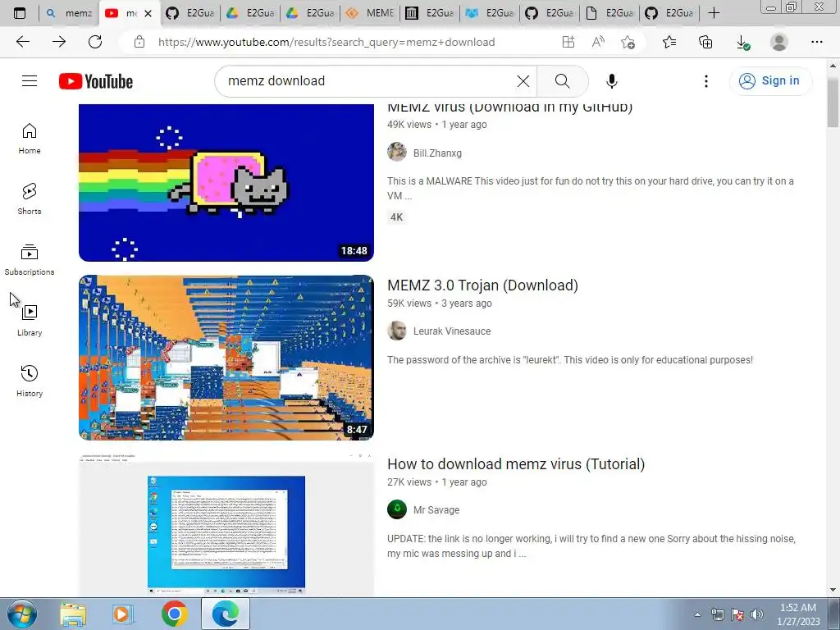Click Leurak Vinesauce channel avatar
The width and height of the screenshot is (840, 630).
[x=397, y=331]
